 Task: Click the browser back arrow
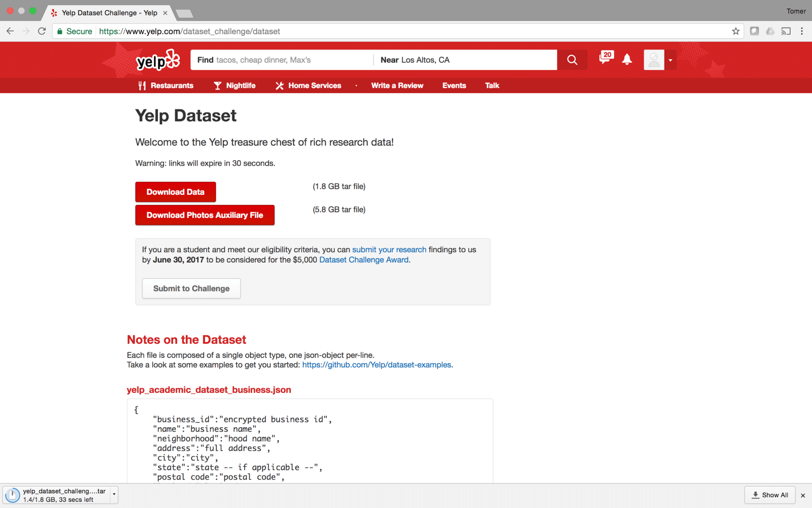pos(10,31)
